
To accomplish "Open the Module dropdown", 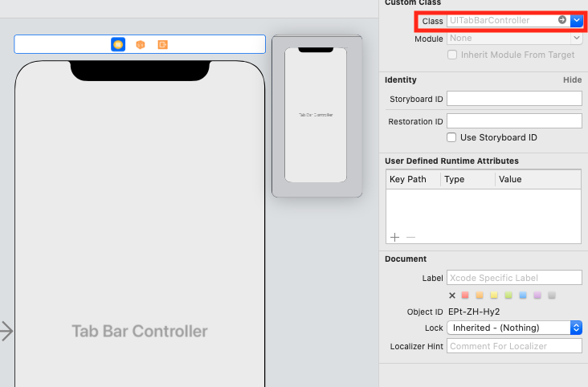I will click(577, 38).
